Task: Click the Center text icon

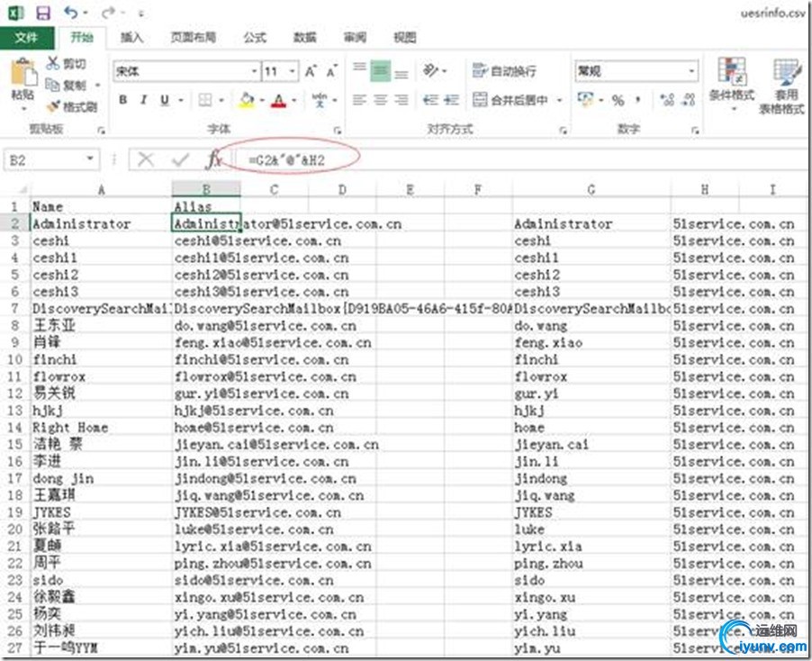Action: point(380,99)
